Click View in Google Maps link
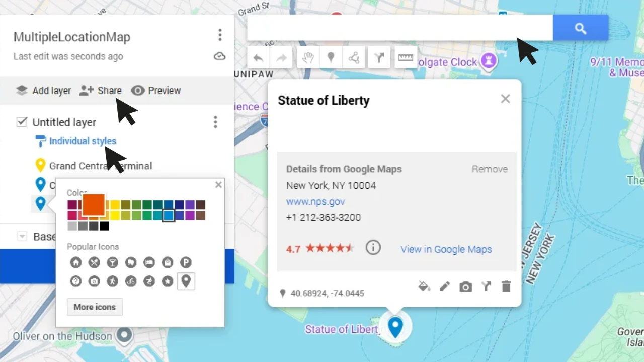 (x=446, y=249)
